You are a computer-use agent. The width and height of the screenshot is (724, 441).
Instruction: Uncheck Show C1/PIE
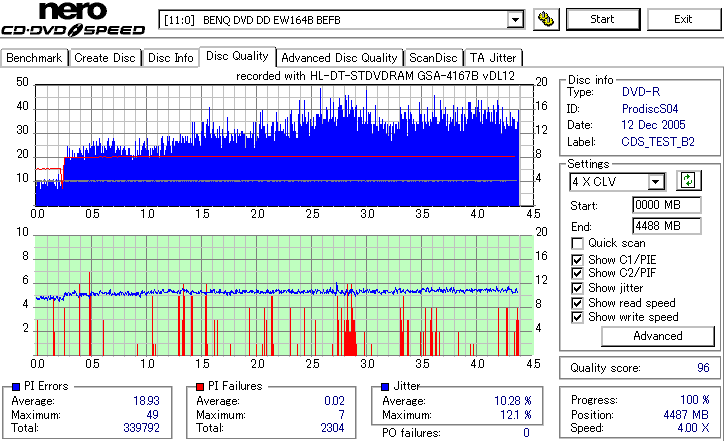[x=577, y=260]
